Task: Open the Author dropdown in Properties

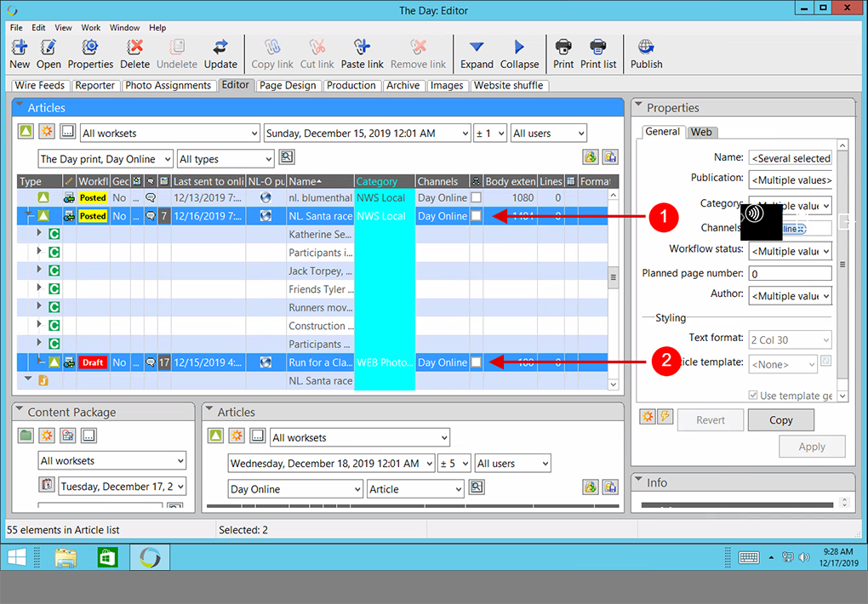Action: pyautogui.click(x=790, y=296)
